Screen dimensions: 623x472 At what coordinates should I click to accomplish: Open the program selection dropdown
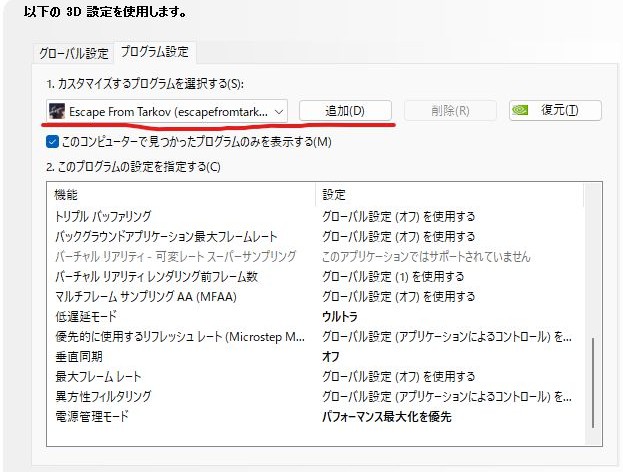click(279, 110)
